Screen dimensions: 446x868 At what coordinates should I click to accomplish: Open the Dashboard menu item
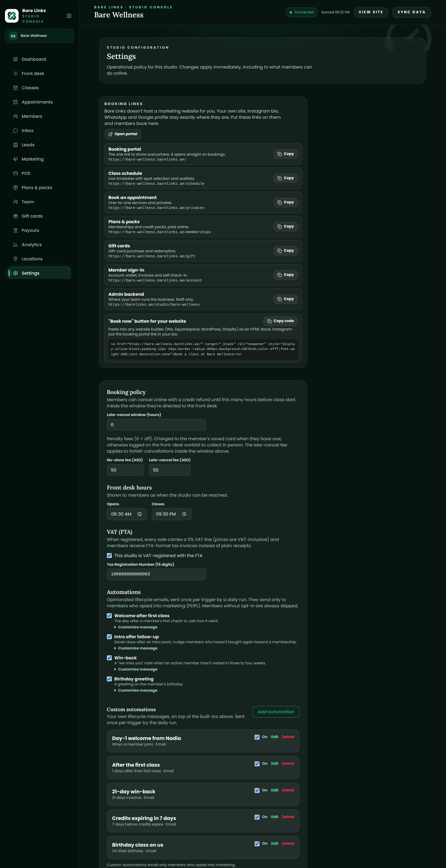click(x=39, y=59)
